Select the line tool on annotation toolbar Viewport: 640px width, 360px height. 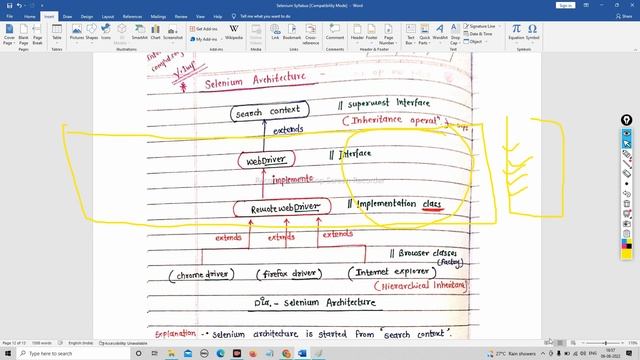coord(627,164)
